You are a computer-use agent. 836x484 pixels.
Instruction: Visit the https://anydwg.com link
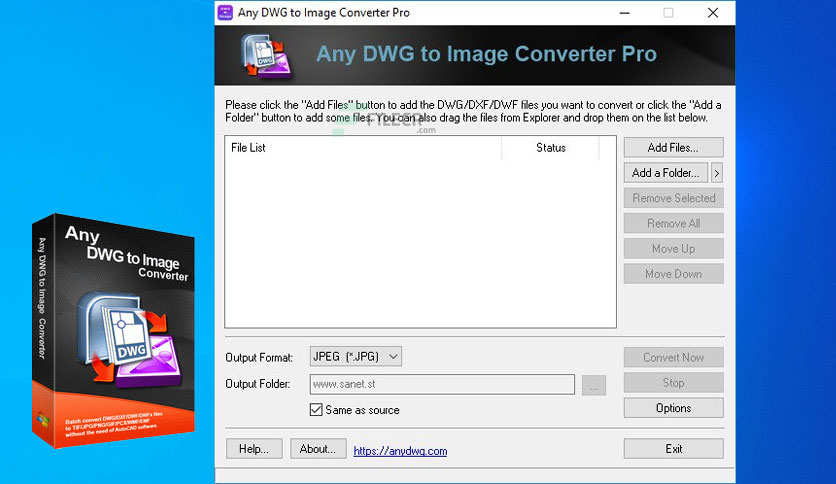click(x=400, y=451)
